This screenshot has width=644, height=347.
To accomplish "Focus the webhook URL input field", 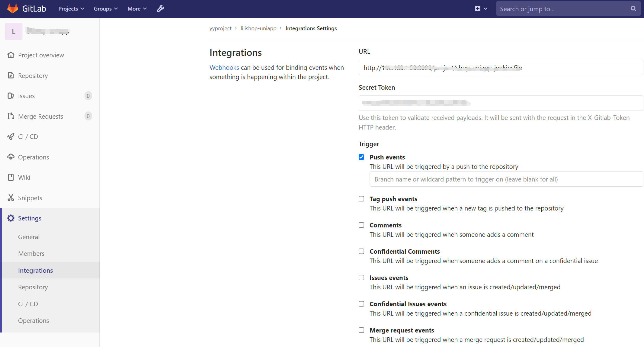I will tap(501, 68).
